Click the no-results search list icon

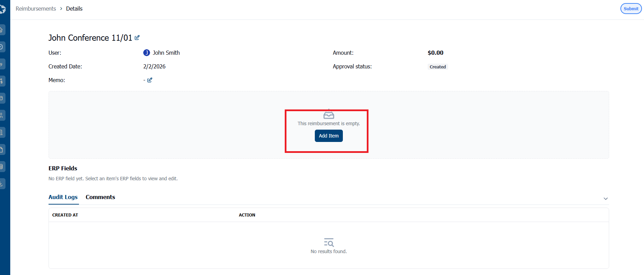[x=329, y=243]
